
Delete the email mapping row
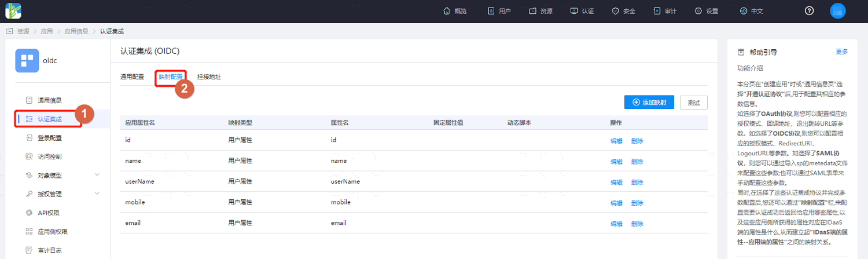tap(637, 224)
